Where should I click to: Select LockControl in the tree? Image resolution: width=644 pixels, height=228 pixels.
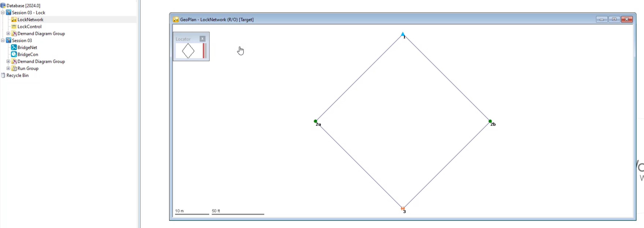click(x=29, y=26)
